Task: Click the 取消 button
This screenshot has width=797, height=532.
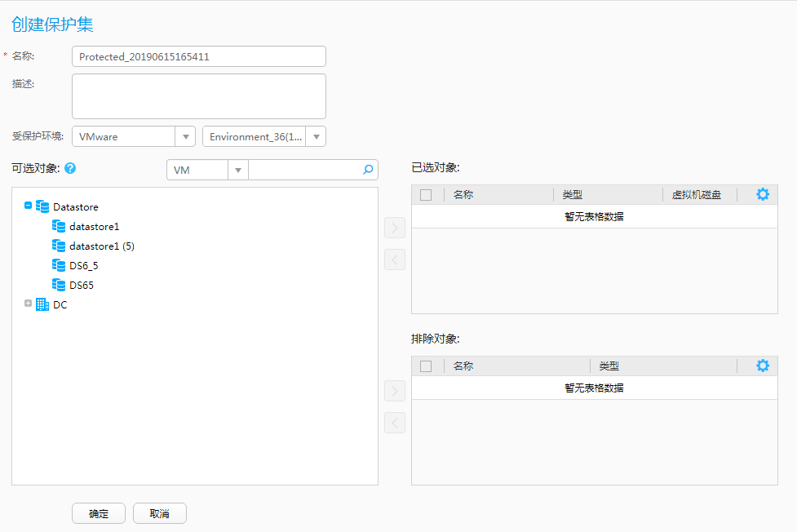Action: tap(160, 513)
